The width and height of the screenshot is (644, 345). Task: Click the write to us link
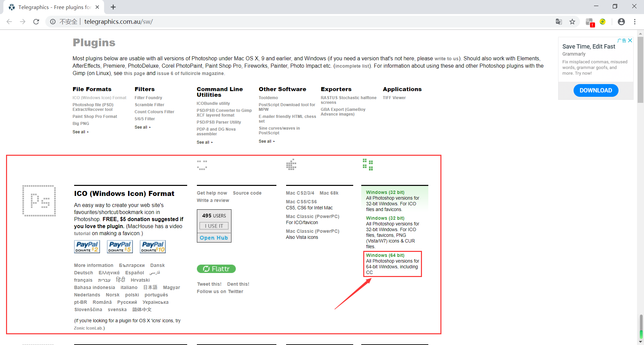446,59
